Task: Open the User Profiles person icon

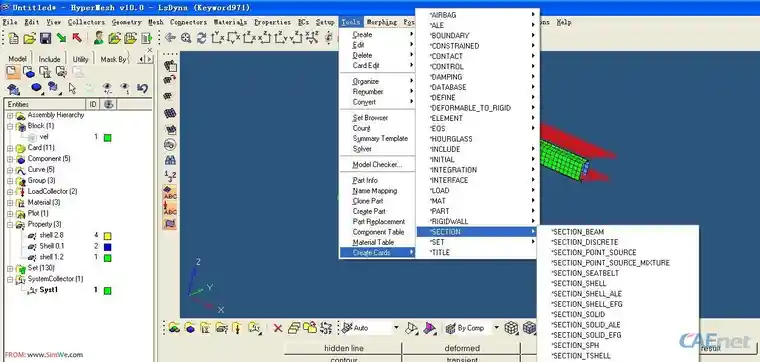Action: (x=99, y=38)
